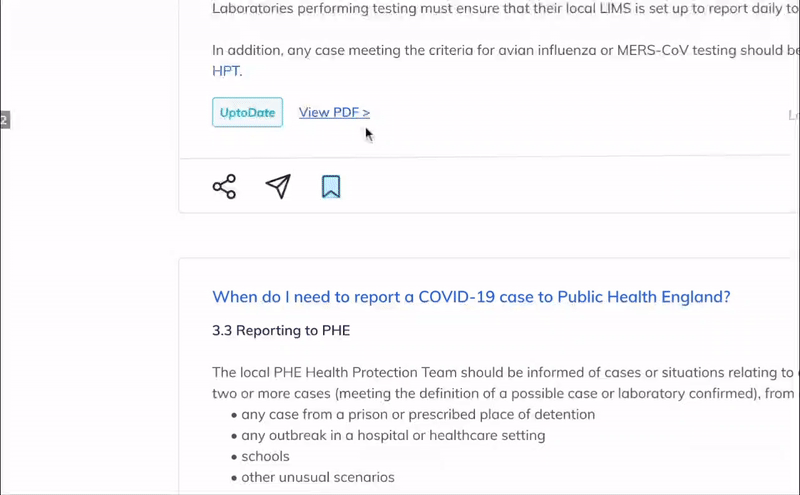Click the word 'COVID-19' in the blue question title

(457, 297)
